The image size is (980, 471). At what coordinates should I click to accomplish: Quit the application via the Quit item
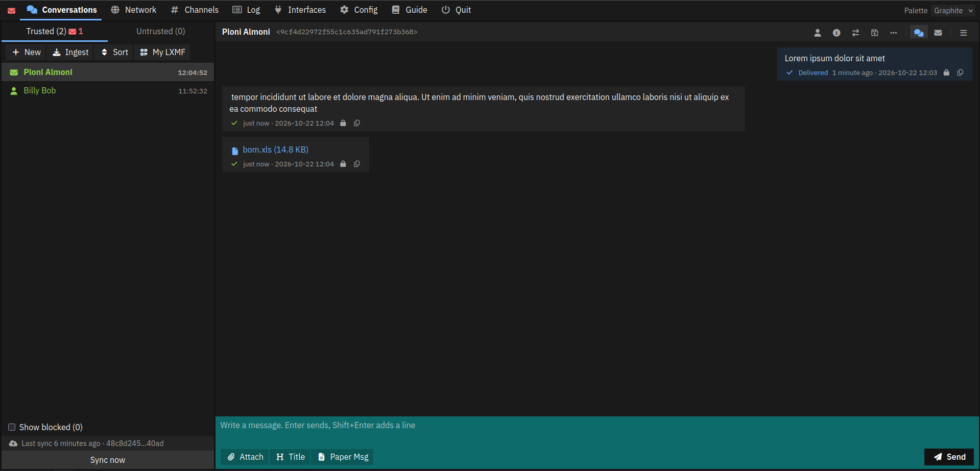pos(457,10)
